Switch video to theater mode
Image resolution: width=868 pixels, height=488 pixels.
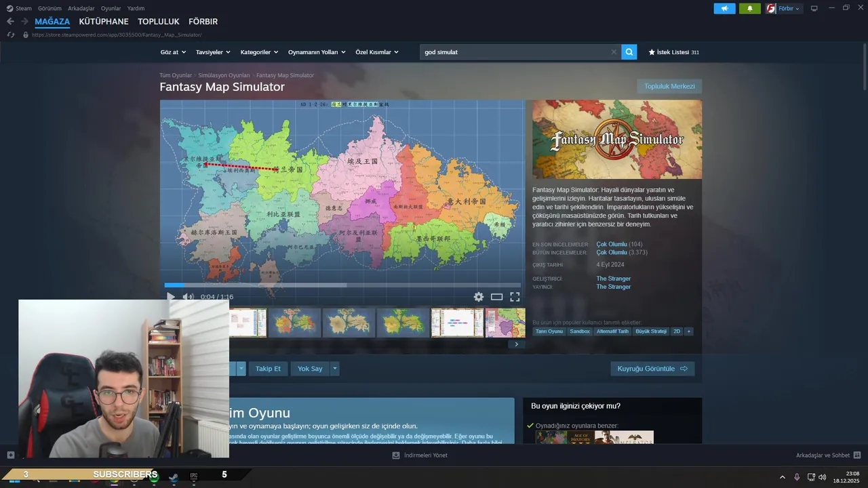[x=496, y=297]
